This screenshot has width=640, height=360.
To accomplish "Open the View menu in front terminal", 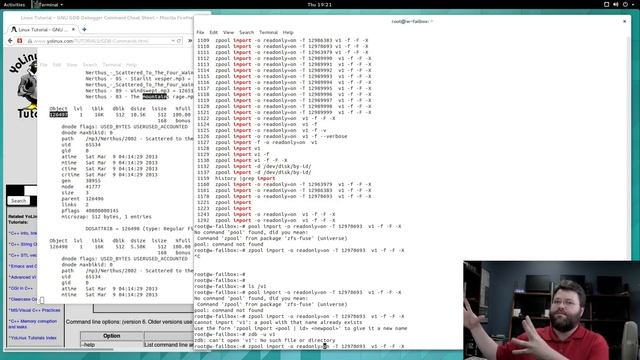I will (x=228, y=32).
